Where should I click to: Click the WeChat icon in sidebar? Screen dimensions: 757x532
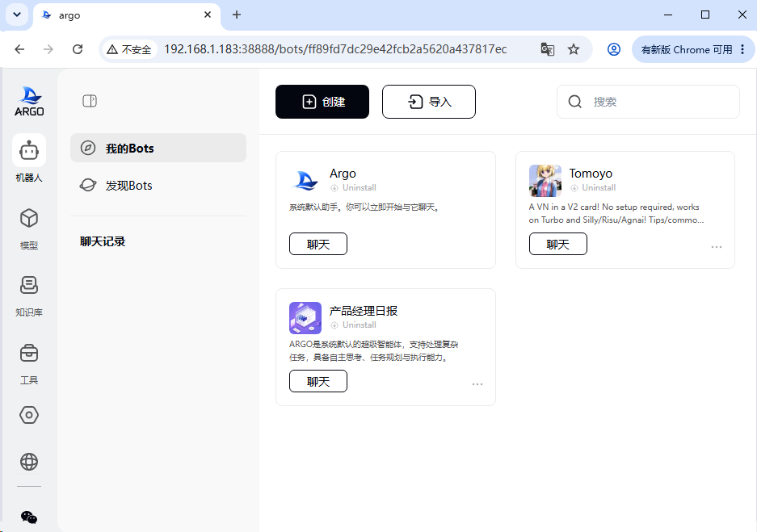click(29, 517)
